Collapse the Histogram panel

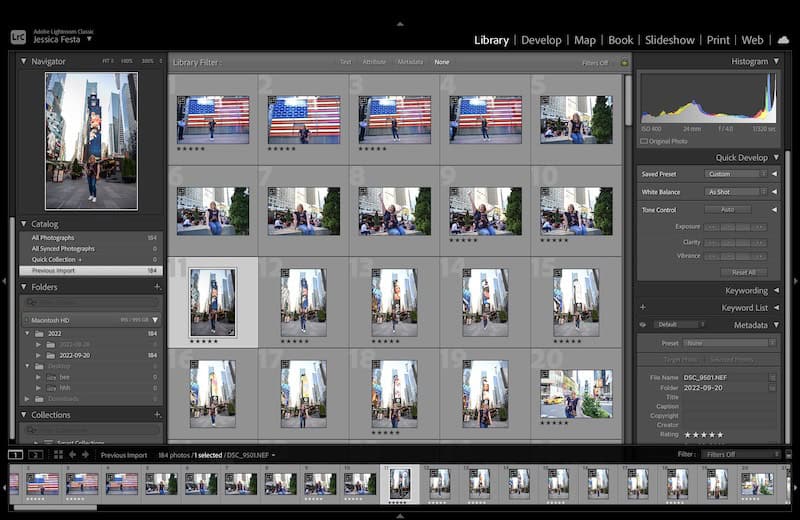776,61
